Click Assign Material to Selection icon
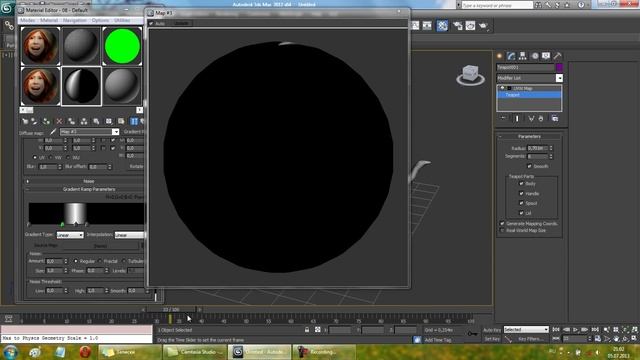Viewport: 640px width, 360px height. (x=46, y=121)
